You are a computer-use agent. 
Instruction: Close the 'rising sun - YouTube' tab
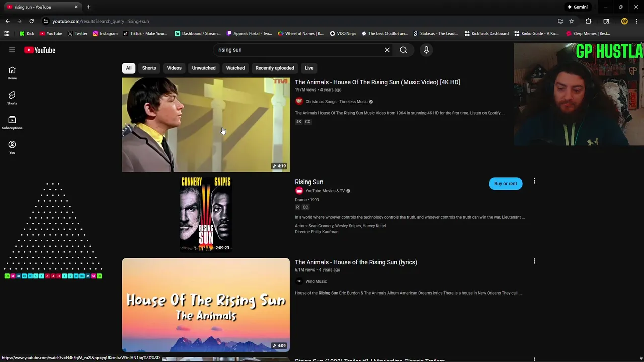click(76, 7)
